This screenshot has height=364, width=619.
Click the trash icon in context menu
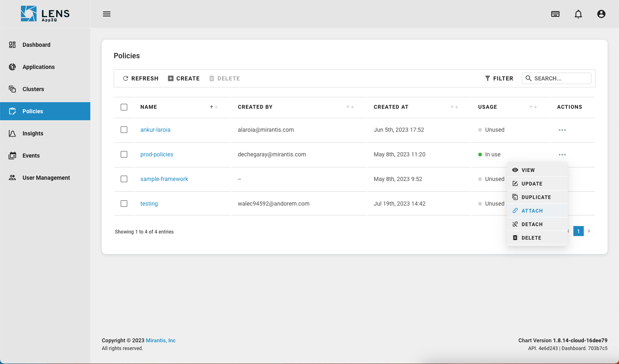point(515,238)
